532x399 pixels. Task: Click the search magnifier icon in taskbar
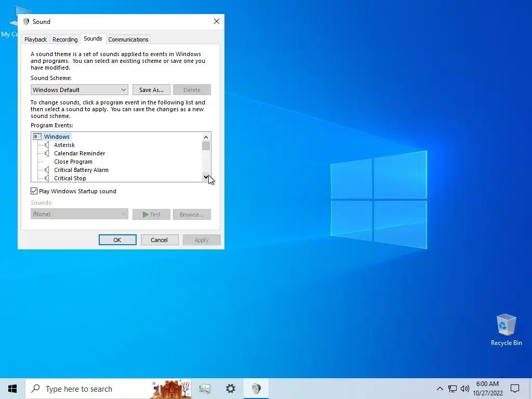pos(35,389)
